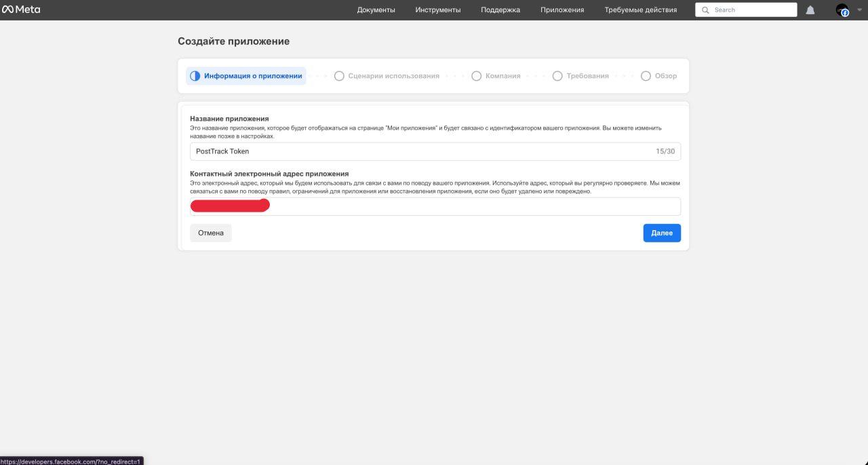
Task: Select the Компания step label
Action: (502, 75)
